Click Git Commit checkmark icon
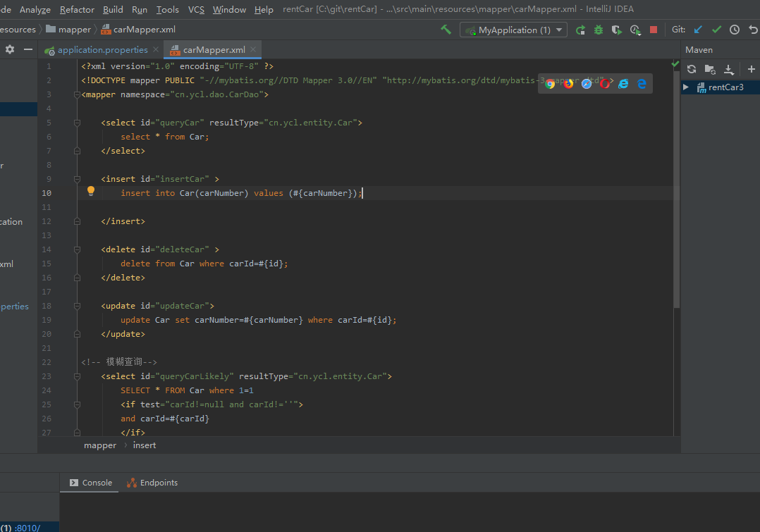 [716, 30]
